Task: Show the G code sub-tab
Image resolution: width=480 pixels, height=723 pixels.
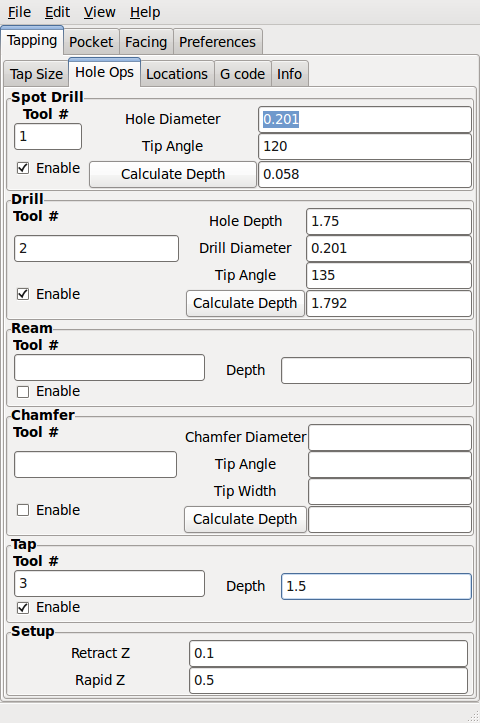Action: coord(243,74)
